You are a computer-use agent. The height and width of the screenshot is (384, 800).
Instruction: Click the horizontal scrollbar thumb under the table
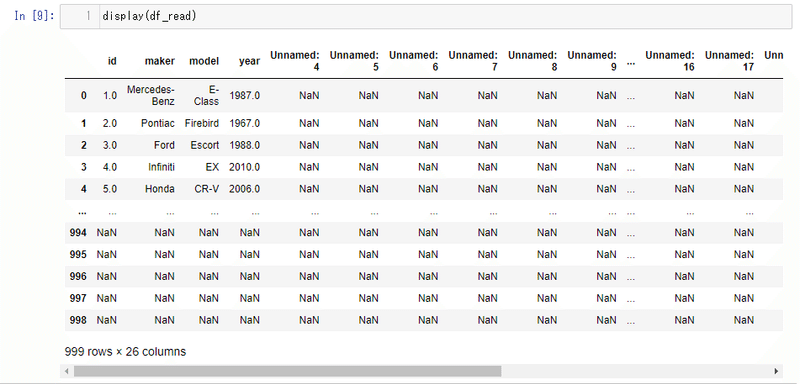coord(287,371)
